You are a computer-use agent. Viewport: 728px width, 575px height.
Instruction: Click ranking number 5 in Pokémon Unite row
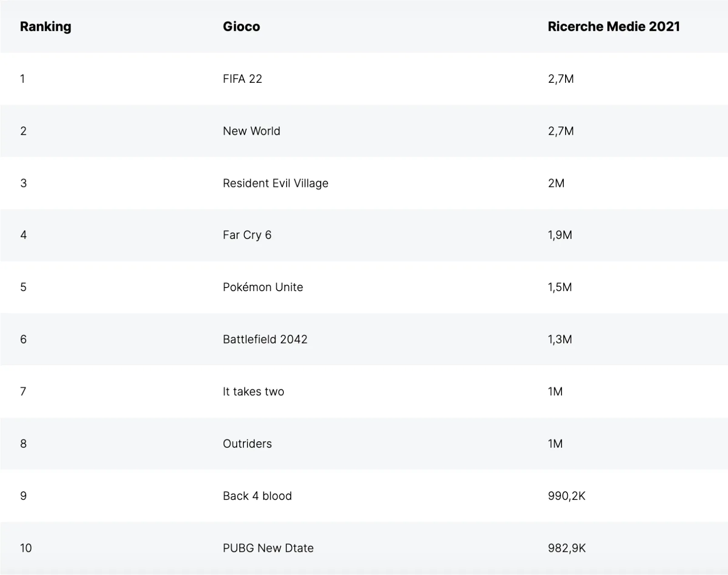pyautogui.click(x=23, y=287)
